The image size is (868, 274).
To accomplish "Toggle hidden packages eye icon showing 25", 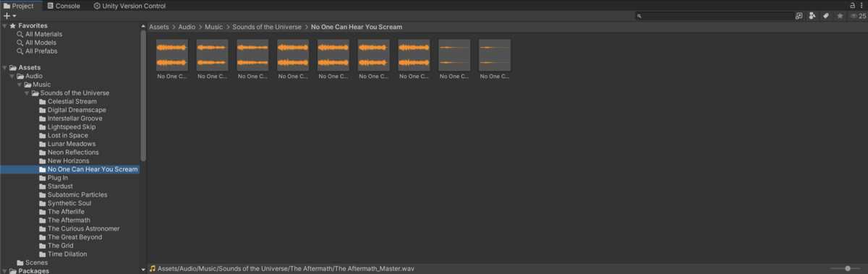I will click(x=857, y=15).
